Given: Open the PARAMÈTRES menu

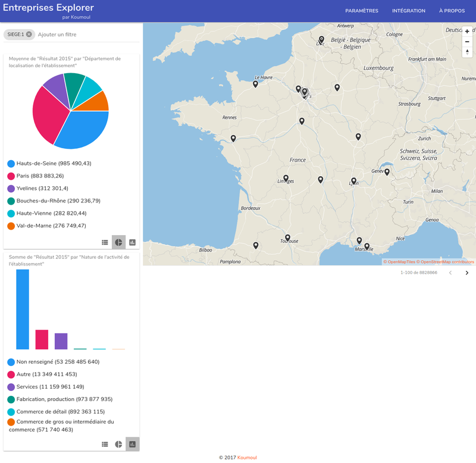Looking at the screenshot, I should tap(362, 10).
